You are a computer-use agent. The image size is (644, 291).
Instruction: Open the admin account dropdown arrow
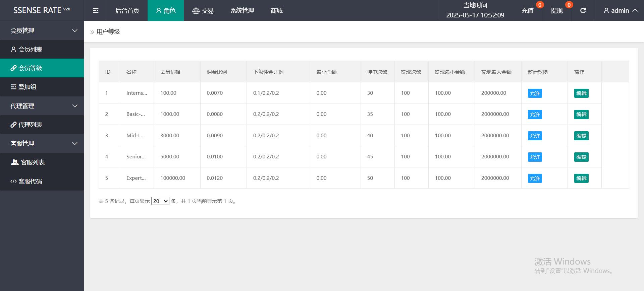point(635,11)
